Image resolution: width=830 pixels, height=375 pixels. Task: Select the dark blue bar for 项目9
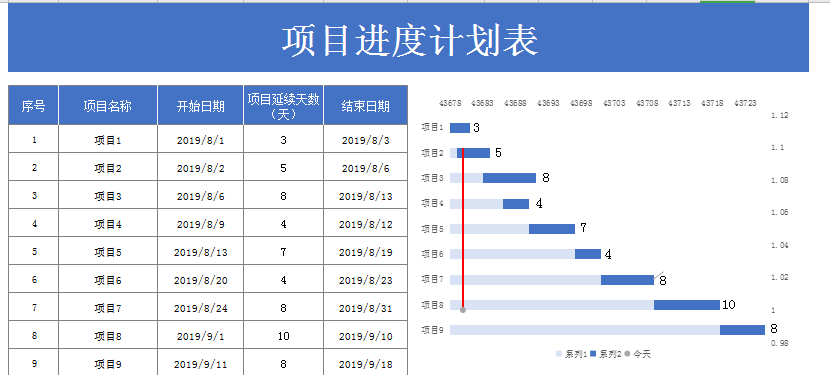click(742, 330)
